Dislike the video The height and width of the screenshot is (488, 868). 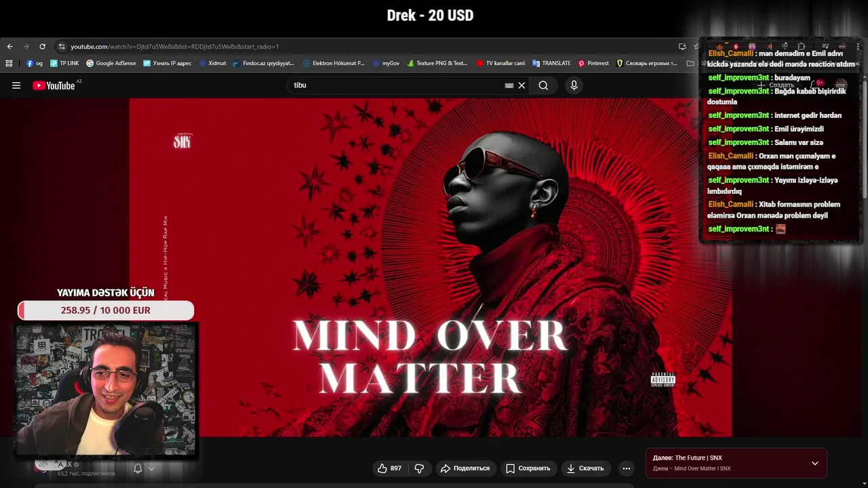point(419,468)
